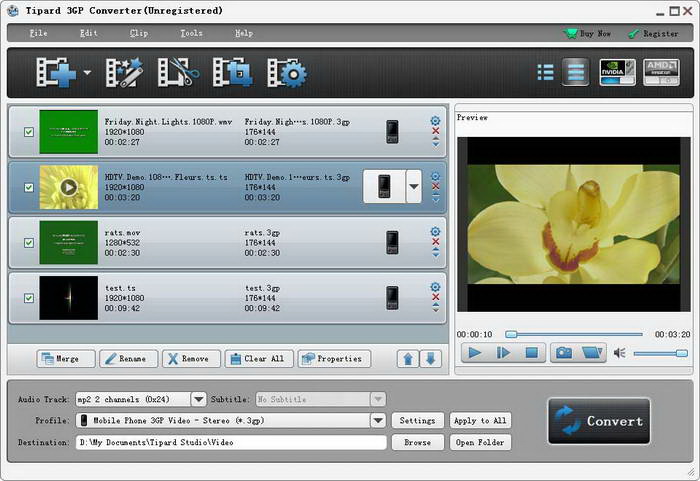Expand the Audio Track dropdown
This screenshot has width=700, height=481.
[198, 399]
